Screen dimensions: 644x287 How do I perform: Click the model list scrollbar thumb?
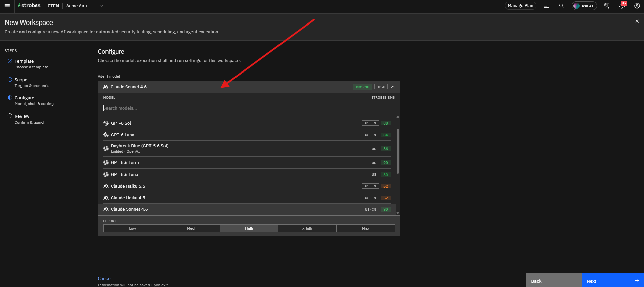(x=398, y=151)
